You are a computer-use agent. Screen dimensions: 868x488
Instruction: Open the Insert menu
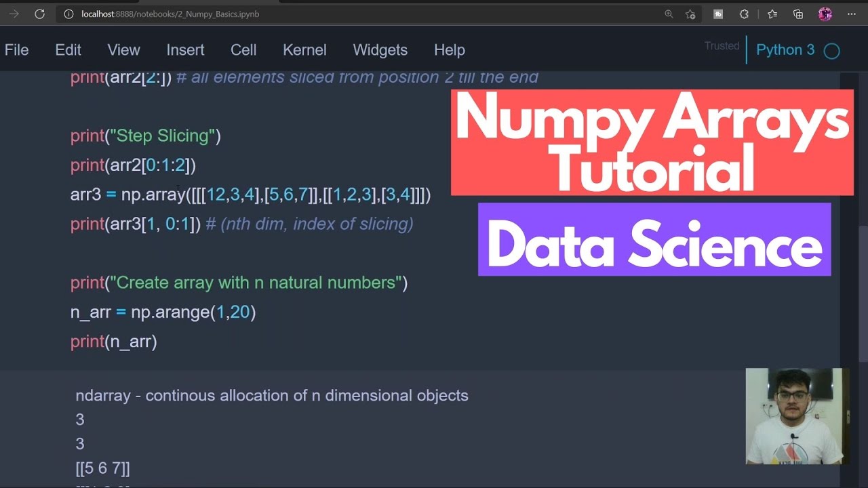pos(185,50)
